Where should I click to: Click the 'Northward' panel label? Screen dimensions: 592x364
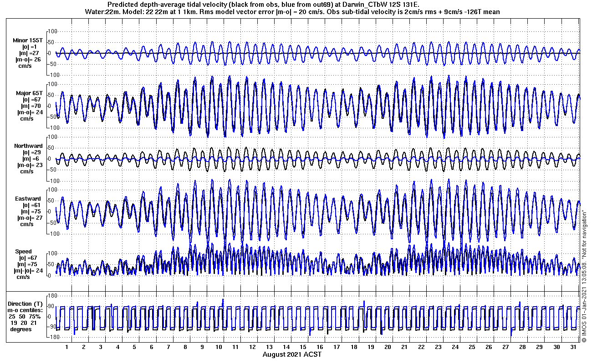(x=28, y=146)
